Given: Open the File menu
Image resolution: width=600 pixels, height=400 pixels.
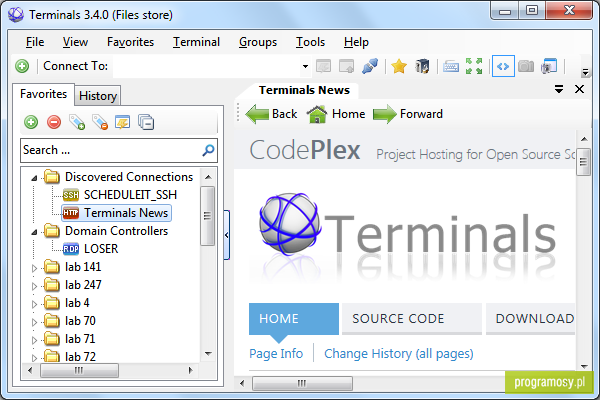Looking at the screenshot, I should tap(35, 42).
